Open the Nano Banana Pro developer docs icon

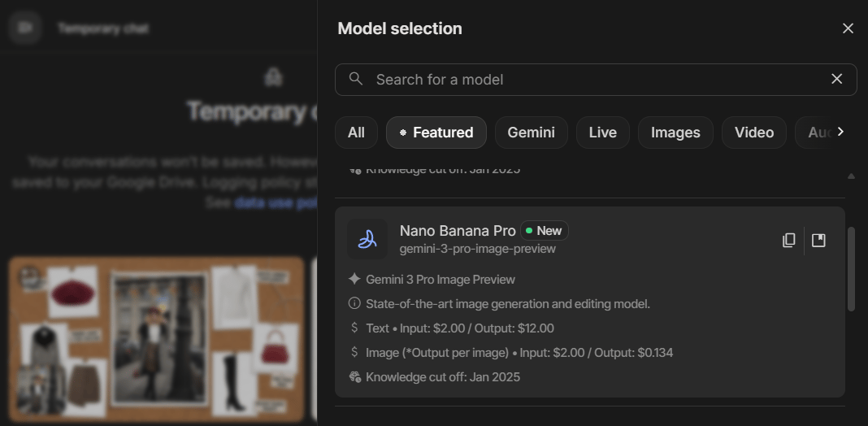coord(818,241)
